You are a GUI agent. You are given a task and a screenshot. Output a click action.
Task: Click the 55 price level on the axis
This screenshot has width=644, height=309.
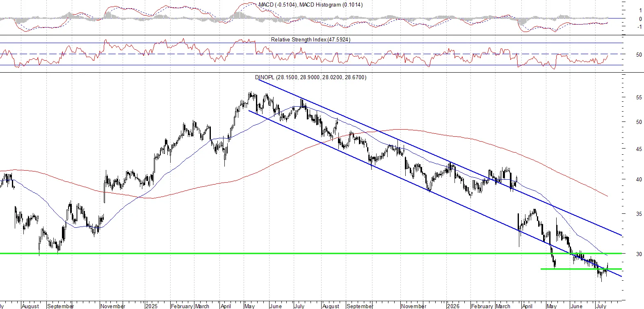click(x=639, y=98)
